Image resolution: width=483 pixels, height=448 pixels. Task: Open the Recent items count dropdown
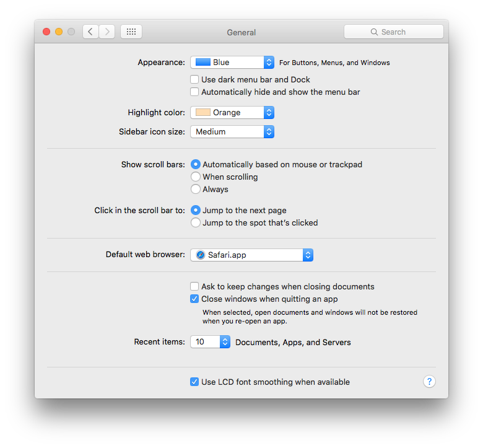[211, 342]
